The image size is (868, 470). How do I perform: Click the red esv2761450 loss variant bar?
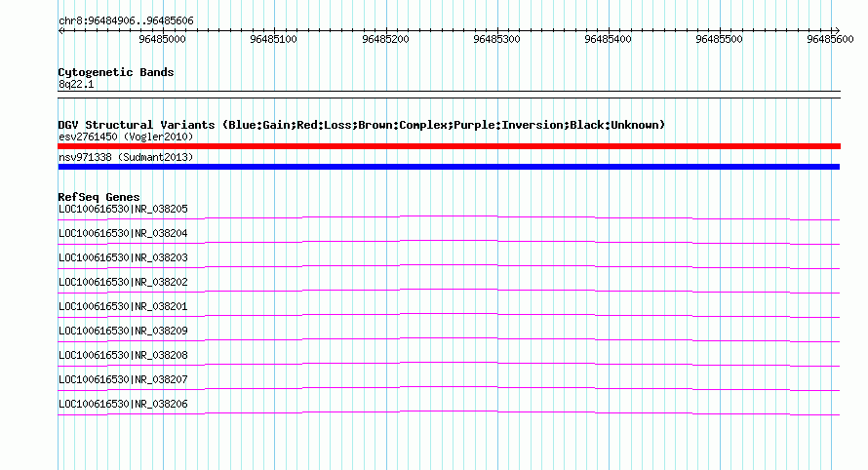tap(449, 146)
